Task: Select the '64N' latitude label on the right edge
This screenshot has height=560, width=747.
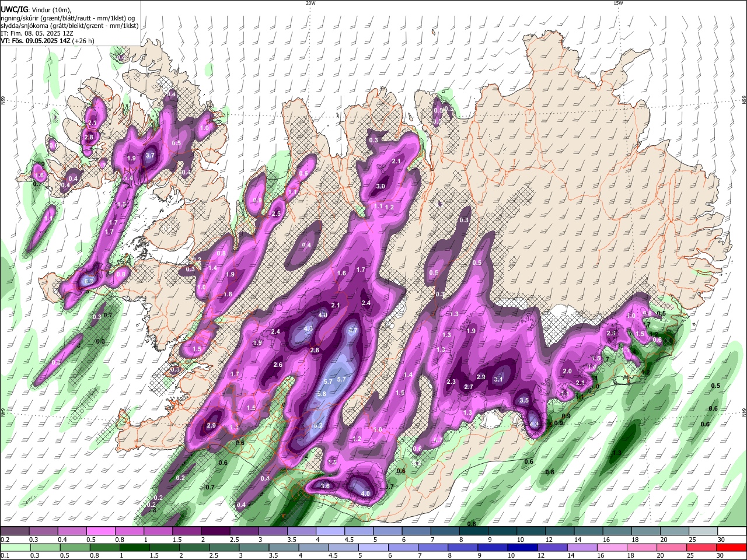Action: [744, 412]
